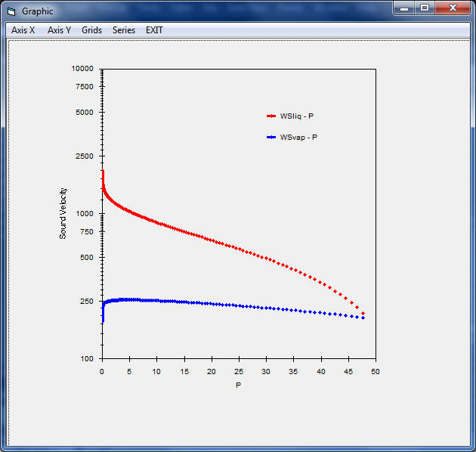
Task: Click the 5 label on the X axis
Action: click(x=129, y=372)
